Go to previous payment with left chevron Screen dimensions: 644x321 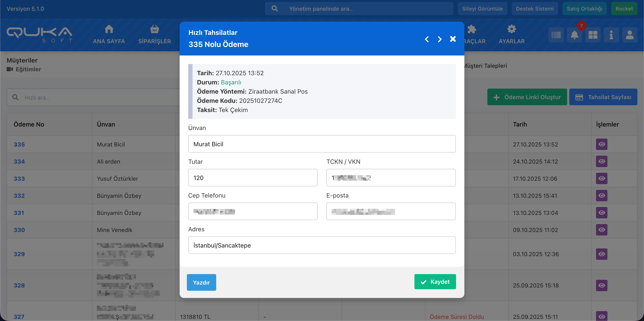point(427,39)
